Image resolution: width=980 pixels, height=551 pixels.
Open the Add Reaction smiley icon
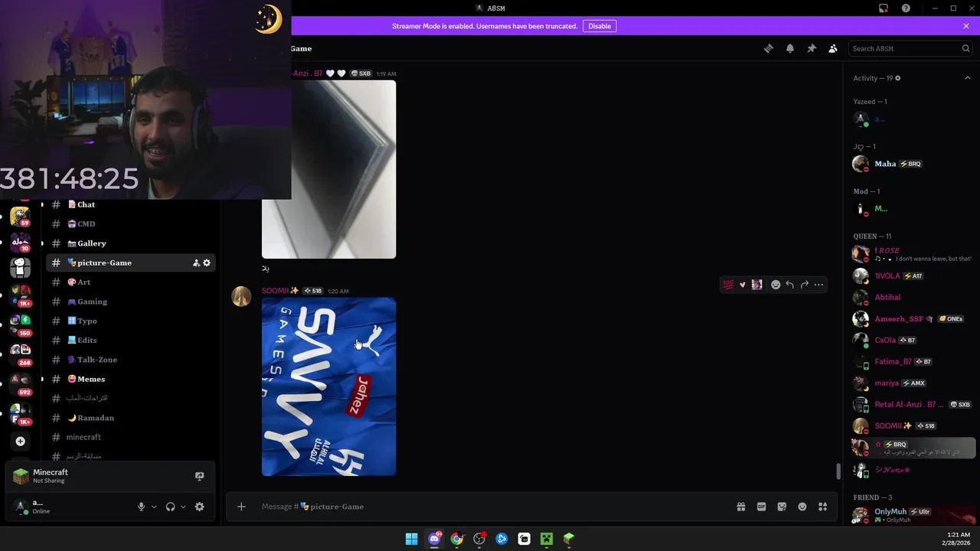point(776,285)
